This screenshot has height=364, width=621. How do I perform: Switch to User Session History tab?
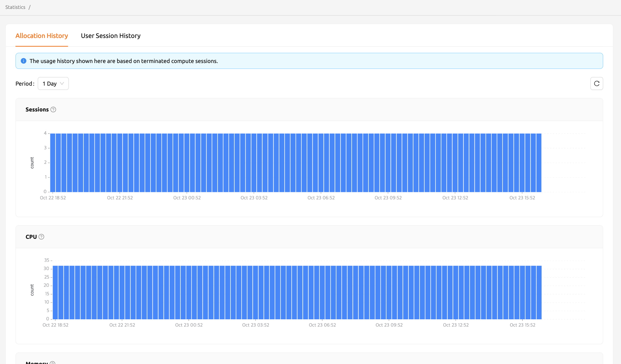tap(111, 36)
